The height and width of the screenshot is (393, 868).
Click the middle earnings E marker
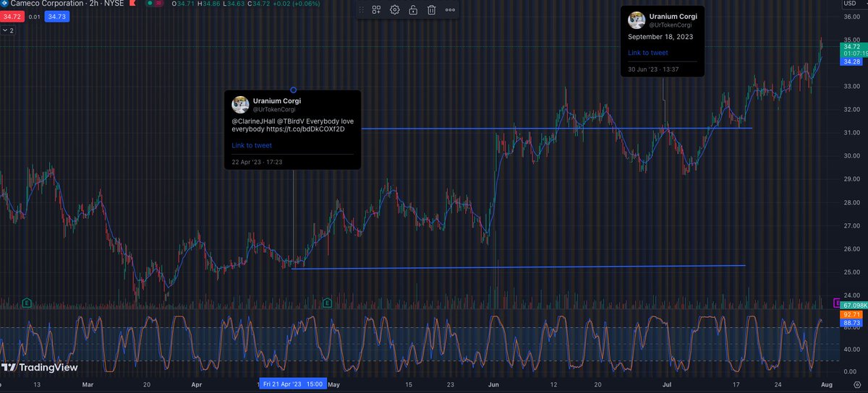point(328,301)
